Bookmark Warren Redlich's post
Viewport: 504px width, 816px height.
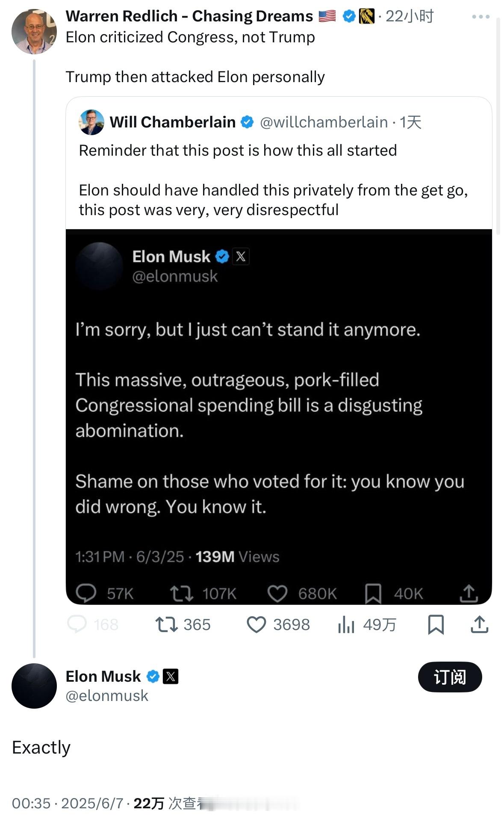(x=436, y=624)
